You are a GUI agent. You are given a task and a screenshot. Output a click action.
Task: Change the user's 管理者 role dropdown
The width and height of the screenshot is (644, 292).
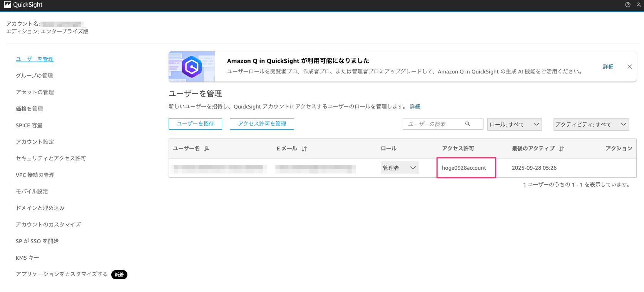tap(400, 168)
